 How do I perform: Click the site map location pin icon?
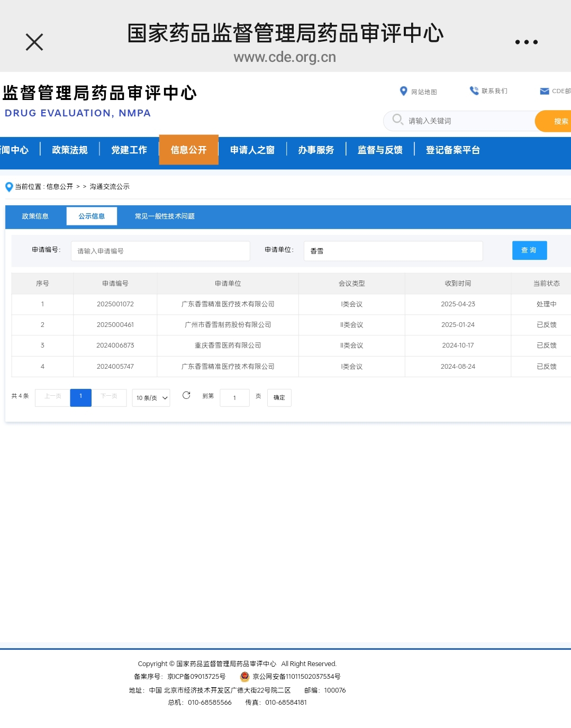tap(403, 92)
